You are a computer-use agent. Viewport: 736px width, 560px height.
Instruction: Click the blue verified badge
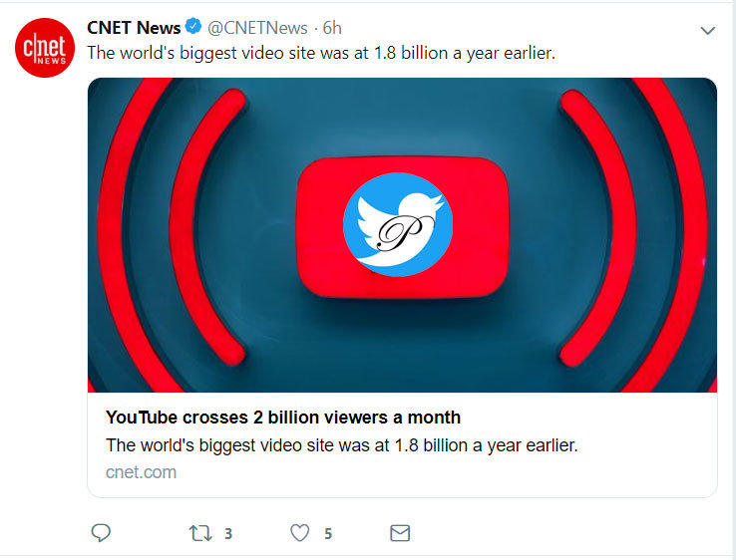(193, 29)
